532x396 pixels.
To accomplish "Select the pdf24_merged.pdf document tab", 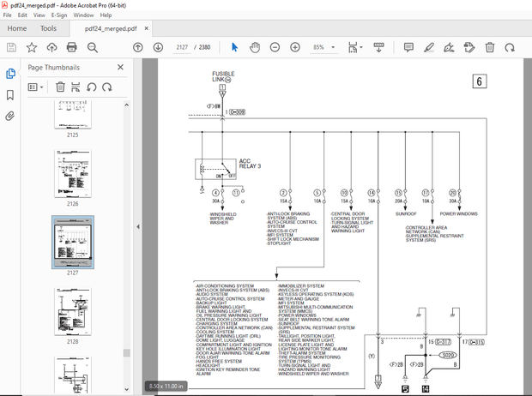I will point(111,29).
